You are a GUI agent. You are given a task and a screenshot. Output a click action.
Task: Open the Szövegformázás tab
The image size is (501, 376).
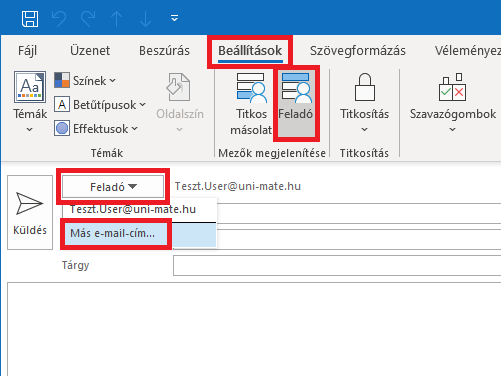pyautogui.click(x=358, y=51)
